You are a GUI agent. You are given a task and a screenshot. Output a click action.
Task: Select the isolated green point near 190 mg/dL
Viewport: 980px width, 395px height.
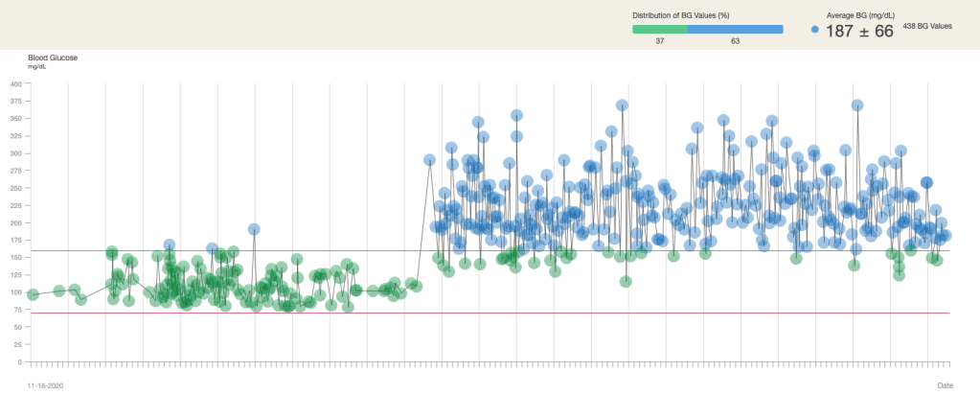coord(254,229)
